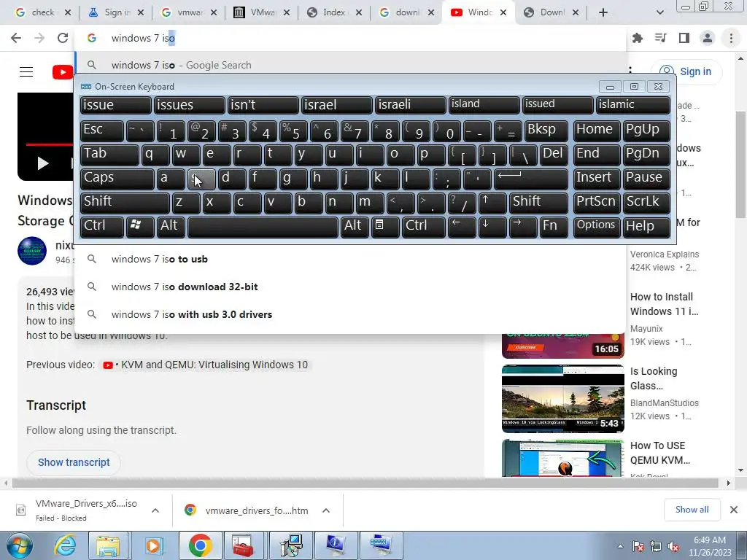Tap the Options key on keyboard
747x560 pixels.
[595, 227]
